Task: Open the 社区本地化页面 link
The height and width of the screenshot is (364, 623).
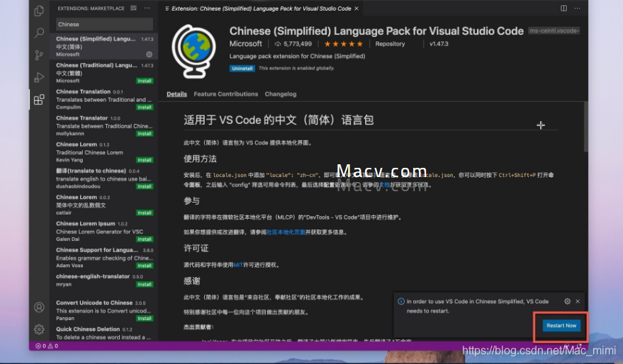Action: [x=286, y=232]
